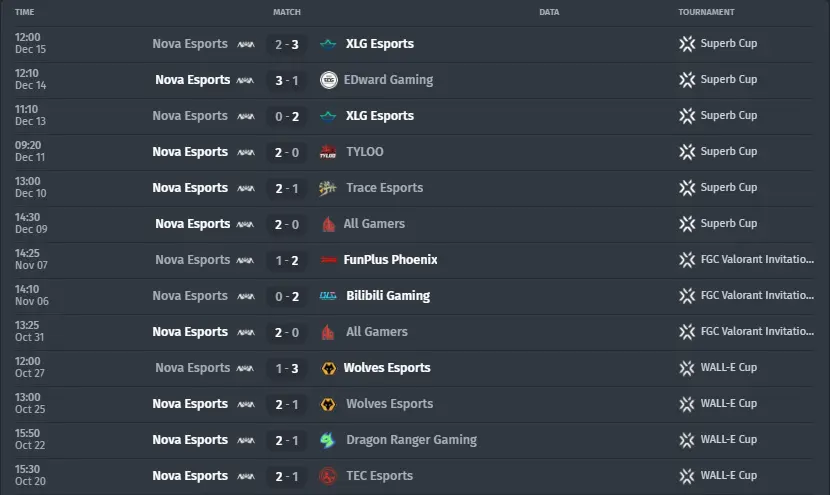Click Valorant icon beside Dec 15 Superb Cup
The height and width of the screenshot is (495, 830).
[x=687, y=43]
